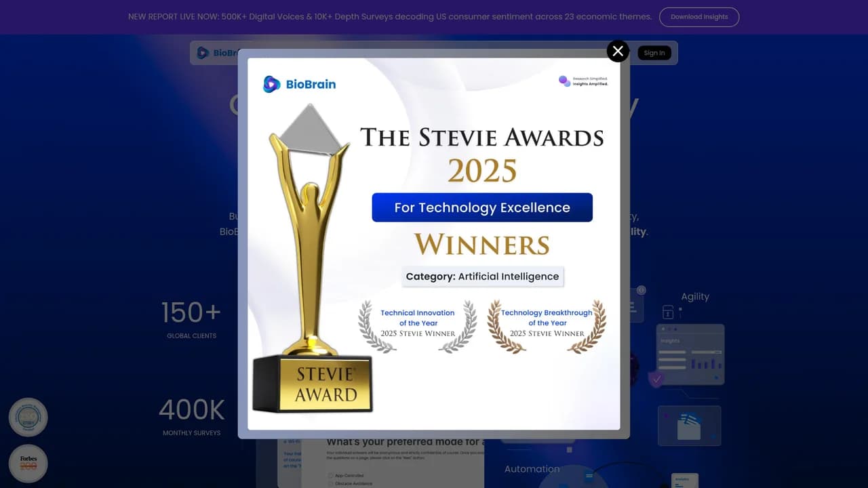Screen dimensions: 868x488
Task: Click the Technology Breakthrough of the Year laurel
Action: [547, 327]
